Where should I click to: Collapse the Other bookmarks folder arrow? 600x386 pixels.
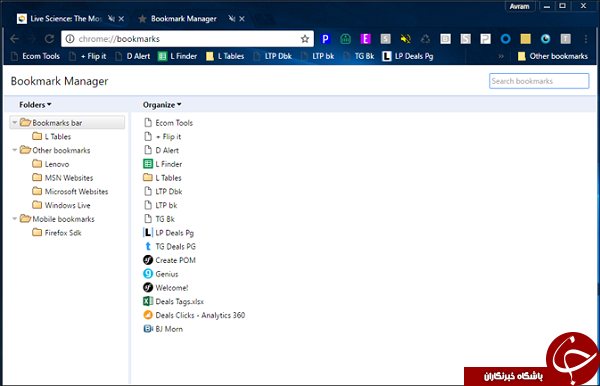tap(15, 150)
